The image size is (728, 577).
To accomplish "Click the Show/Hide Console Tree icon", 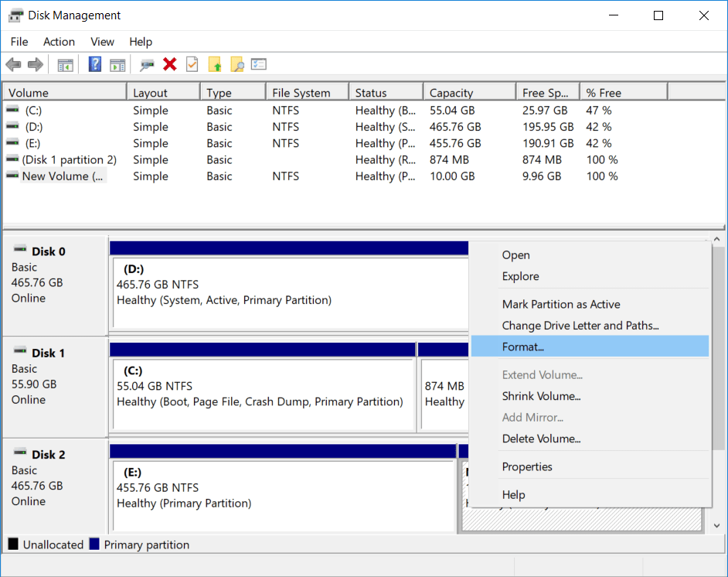I will [x=66, y=65].
